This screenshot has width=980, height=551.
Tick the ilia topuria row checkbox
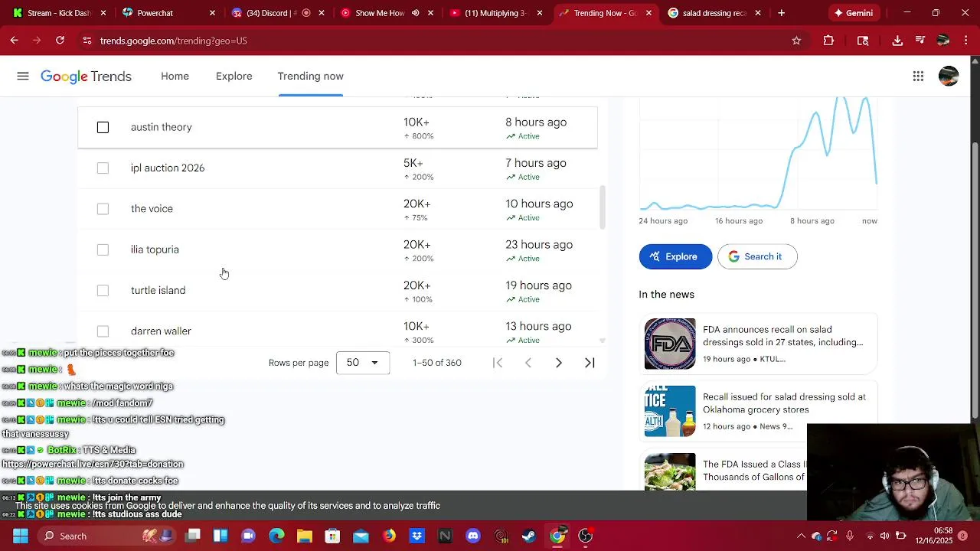[x=103, y=249]
